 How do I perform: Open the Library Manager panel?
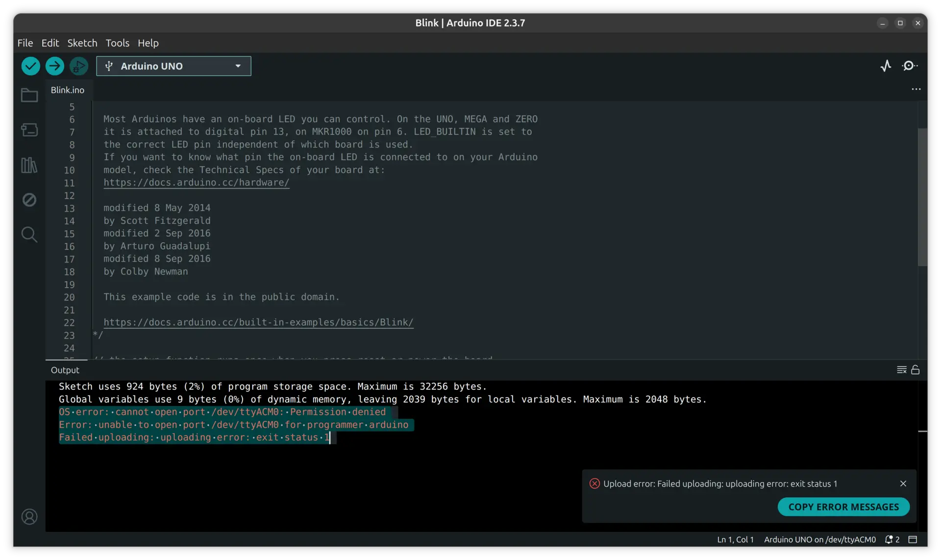(29, 166)
